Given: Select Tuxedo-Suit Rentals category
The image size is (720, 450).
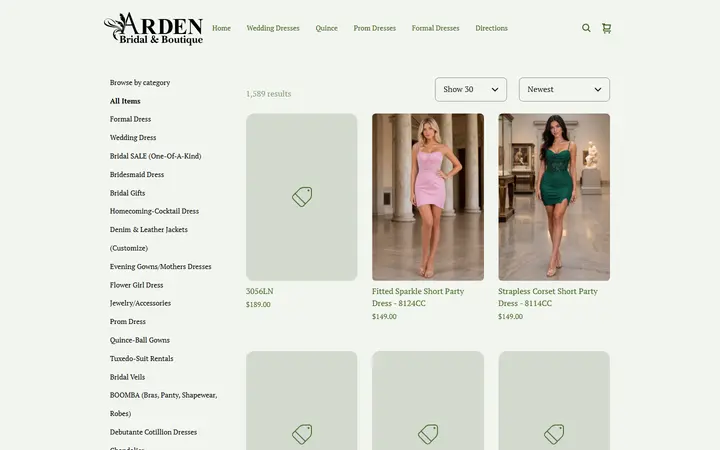Looking at the screenshot, I should 141,359.
